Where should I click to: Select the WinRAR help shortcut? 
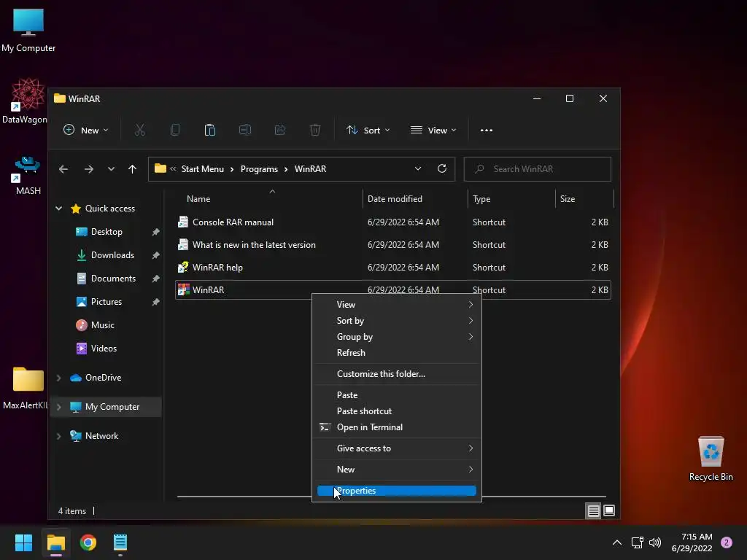pyautogui.click(x=393, y=267)
